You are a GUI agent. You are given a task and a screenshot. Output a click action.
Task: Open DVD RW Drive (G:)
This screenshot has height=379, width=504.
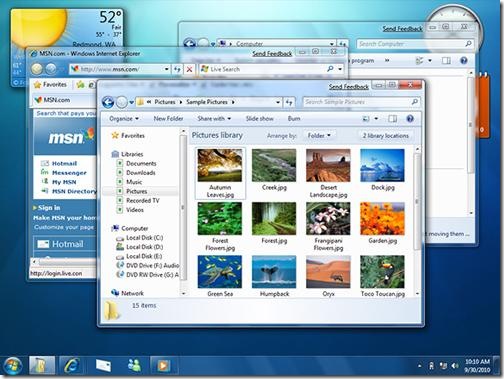[x=148, y=275]
